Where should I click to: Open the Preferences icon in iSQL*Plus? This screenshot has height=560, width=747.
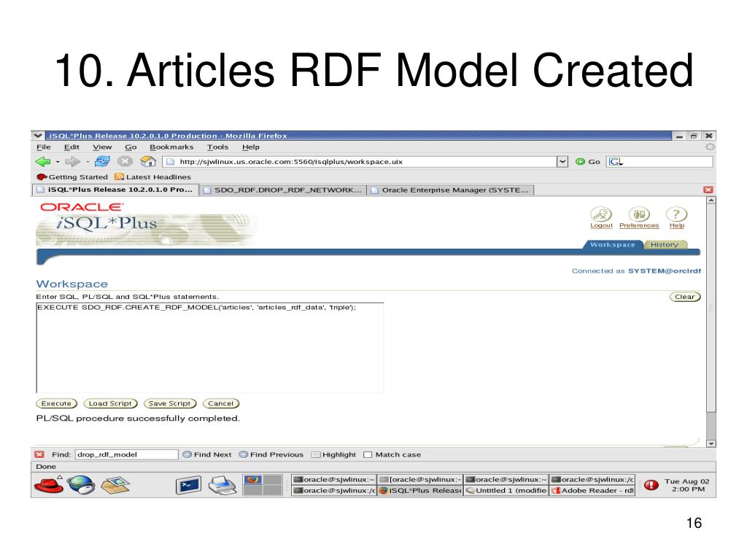click(639, 214)
